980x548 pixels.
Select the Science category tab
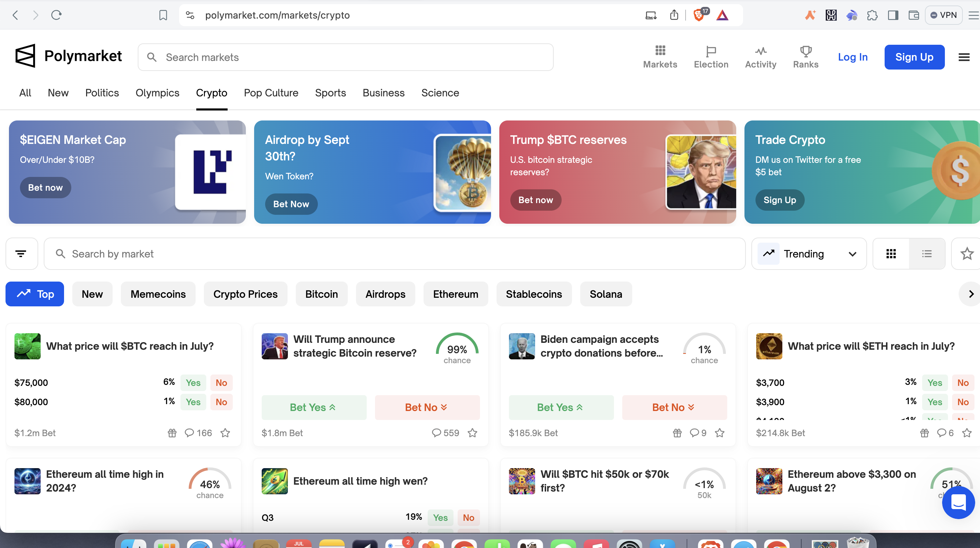pyautogui.click(x=440, y=93)
